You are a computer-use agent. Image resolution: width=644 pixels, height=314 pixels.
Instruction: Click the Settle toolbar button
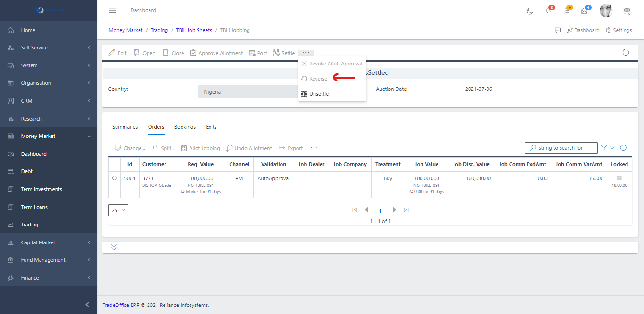coord(284,53)
